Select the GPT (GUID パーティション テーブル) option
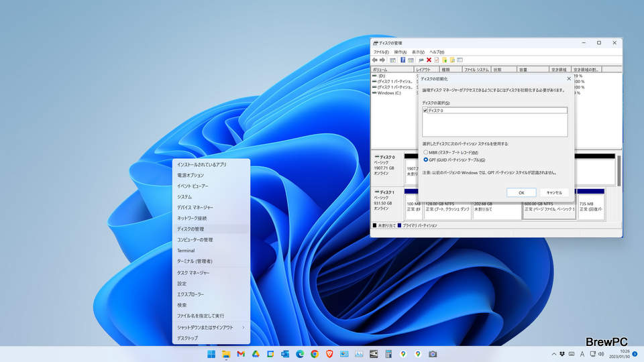 (x=425, y=160)
